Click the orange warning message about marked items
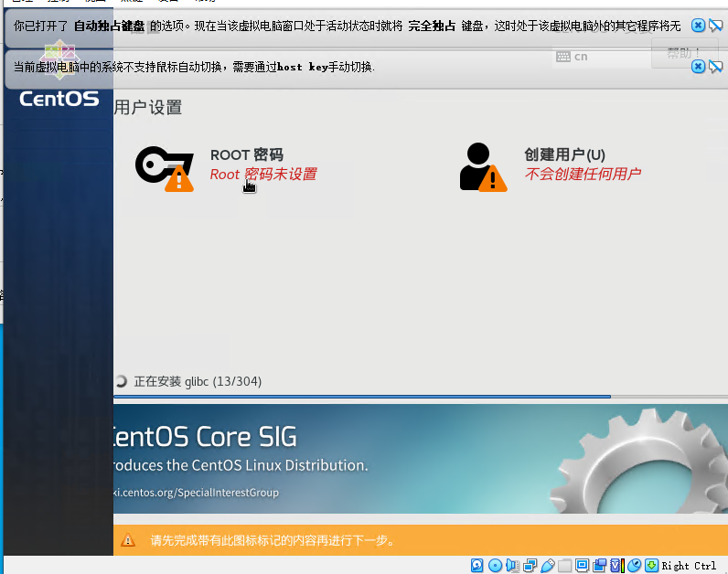Screen dimensions: 728x574 tap(273, 540)
